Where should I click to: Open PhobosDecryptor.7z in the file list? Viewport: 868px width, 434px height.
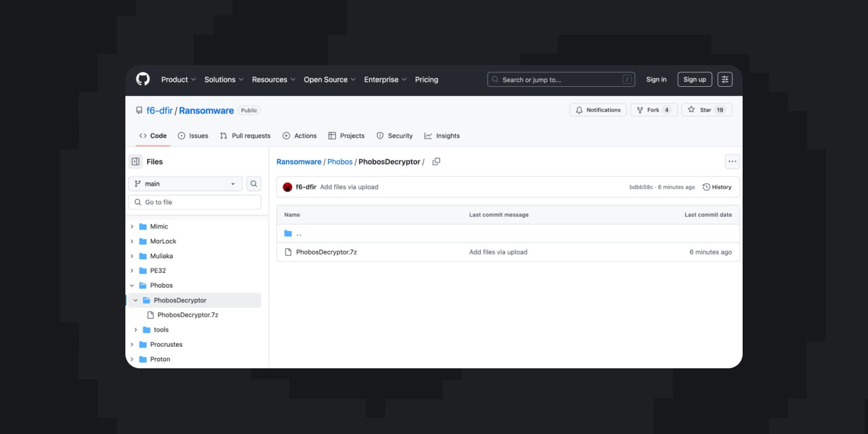coord(326,252)
